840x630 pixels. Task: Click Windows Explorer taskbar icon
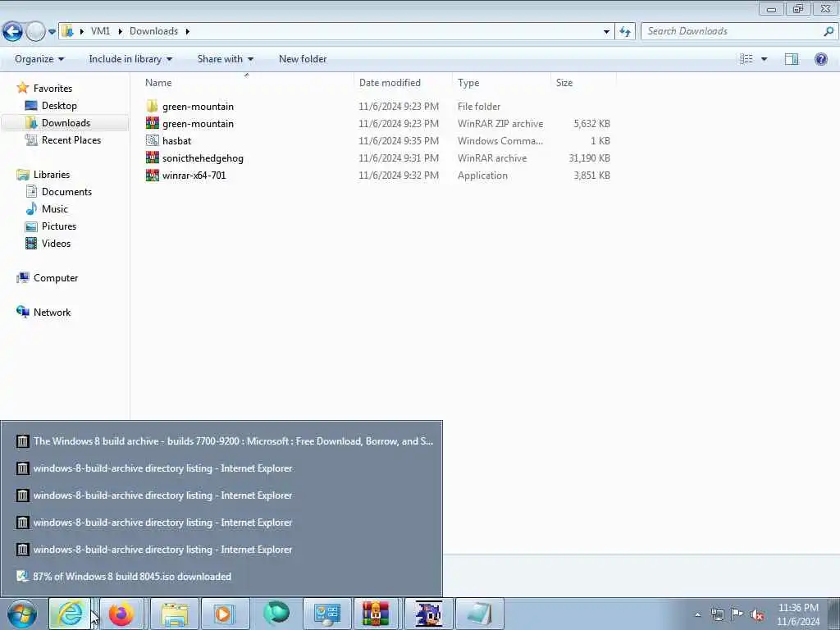pyautogui.click(x=174, y=614)
